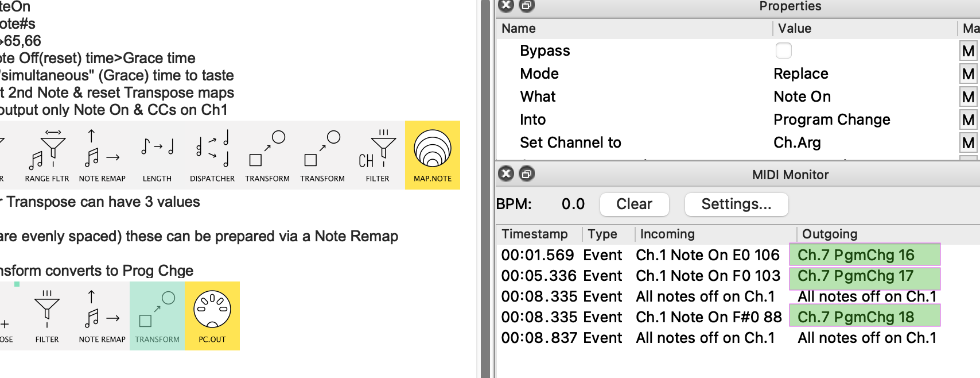Screen dimensions: 980x378
Task: Click the M map button for Bypass
Action: coord(968,51)
